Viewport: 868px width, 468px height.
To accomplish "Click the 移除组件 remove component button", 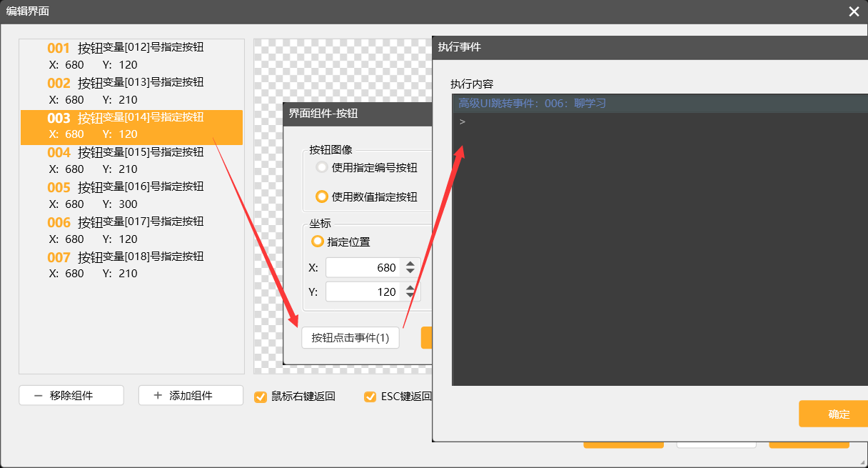I will click(71, 395).
